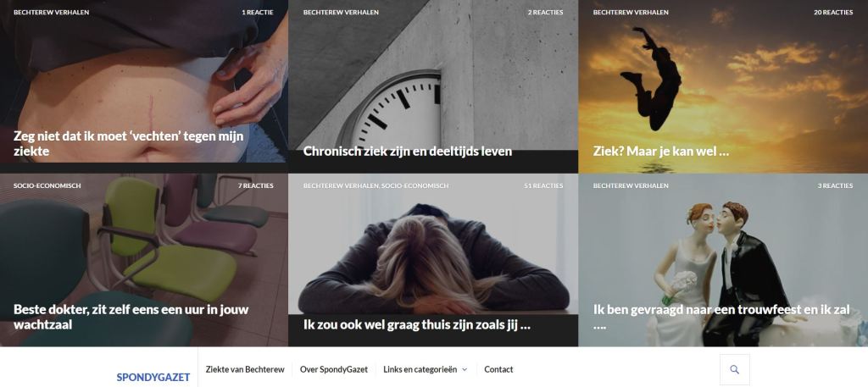The height and width of the screenshot is (387, 868).
Task: Open the trouwfeest article title
Action: pyautogui.click(x=721, y=317)
